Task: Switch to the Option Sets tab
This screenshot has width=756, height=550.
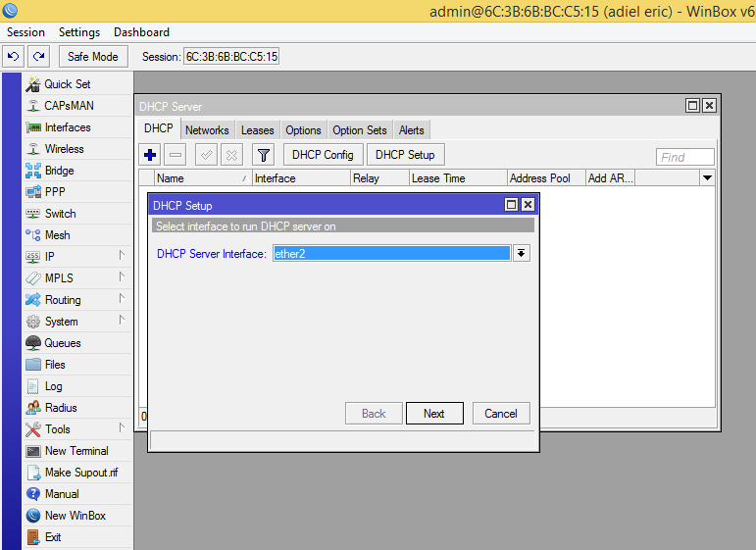Action: 360,130
